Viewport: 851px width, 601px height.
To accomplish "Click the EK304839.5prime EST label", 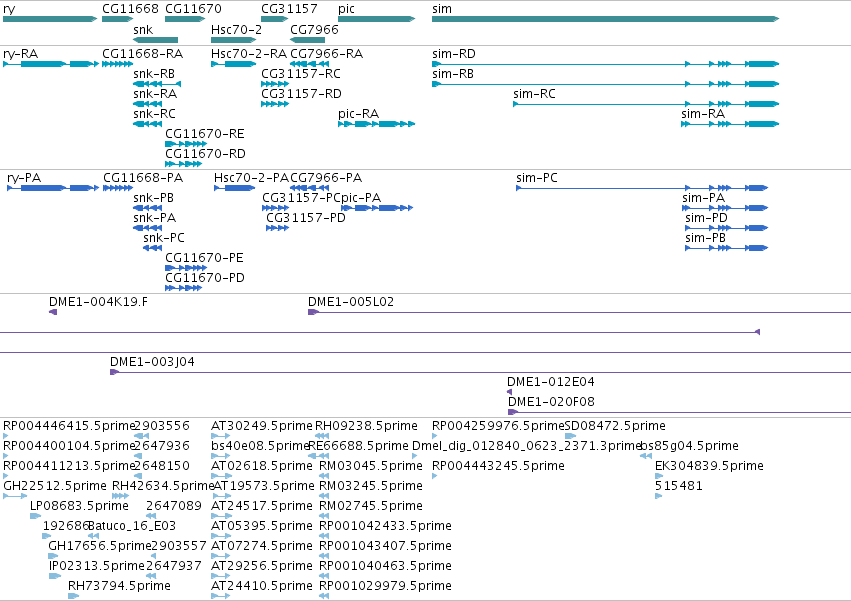I will [x=709, y=466].
